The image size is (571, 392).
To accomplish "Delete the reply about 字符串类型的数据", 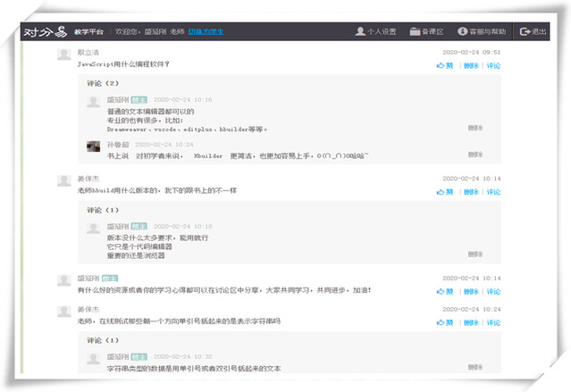I will coord(474,367).
